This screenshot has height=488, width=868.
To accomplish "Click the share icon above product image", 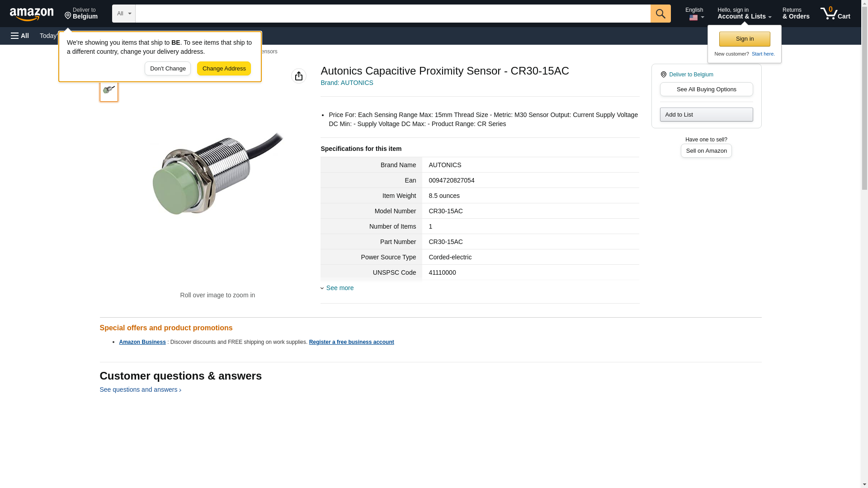I will 299,76.
